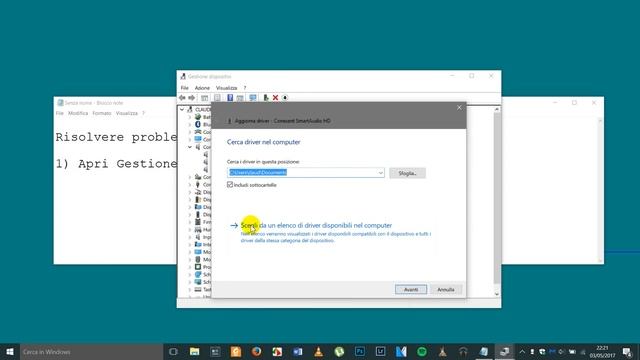Open File Explorer from the taskbar

click(194, 351)
